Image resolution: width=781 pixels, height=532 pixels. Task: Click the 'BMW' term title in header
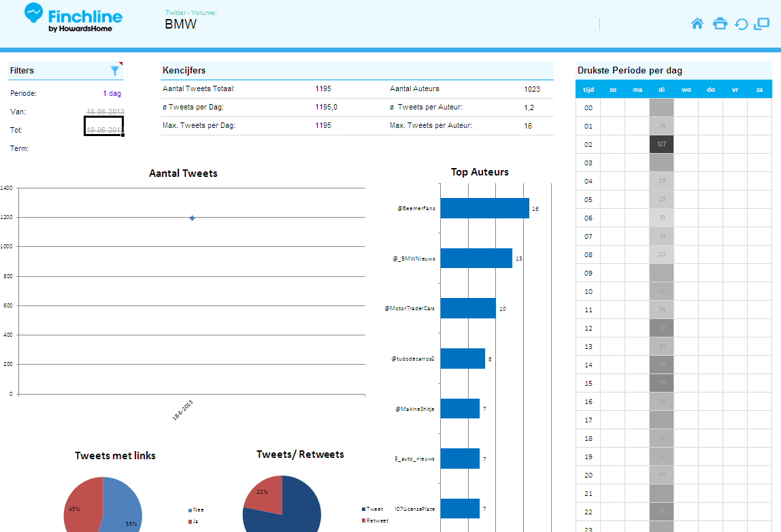click(181, 24)
